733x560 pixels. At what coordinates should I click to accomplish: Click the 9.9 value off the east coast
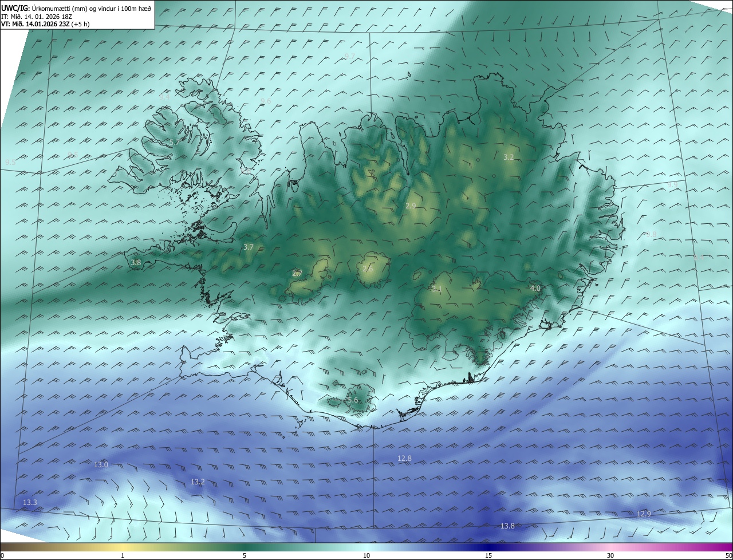pyautogui.click(x=672, y=185)
